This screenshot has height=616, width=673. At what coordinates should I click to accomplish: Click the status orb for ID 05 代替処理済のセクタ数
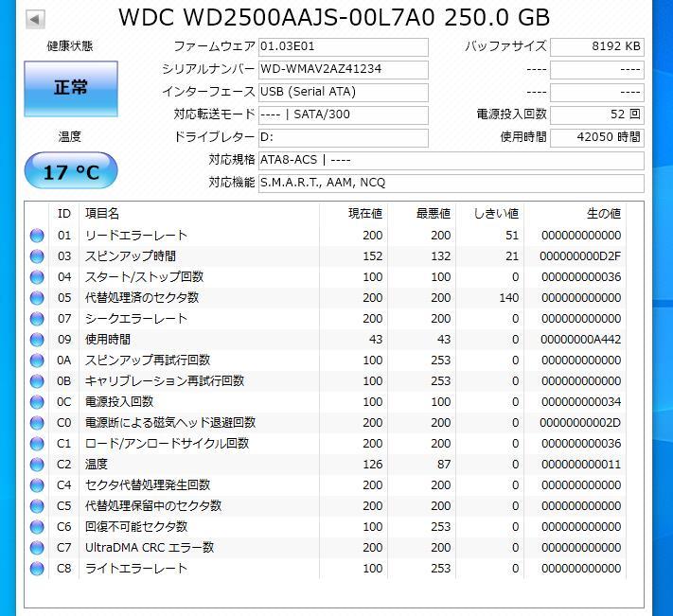pyautogui.click(x=37, y=298)
